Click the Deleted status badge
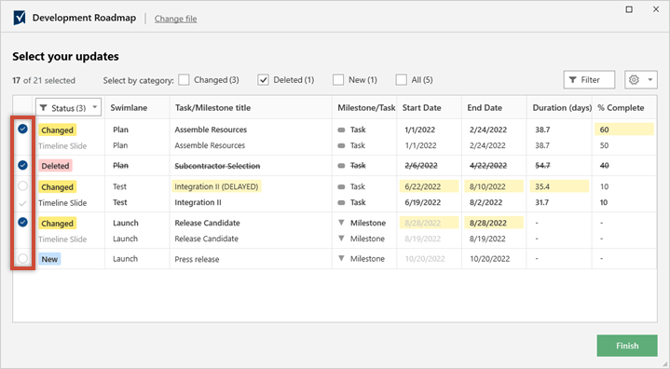Screen dimensions: 670x369 click(x=55, y=166)
